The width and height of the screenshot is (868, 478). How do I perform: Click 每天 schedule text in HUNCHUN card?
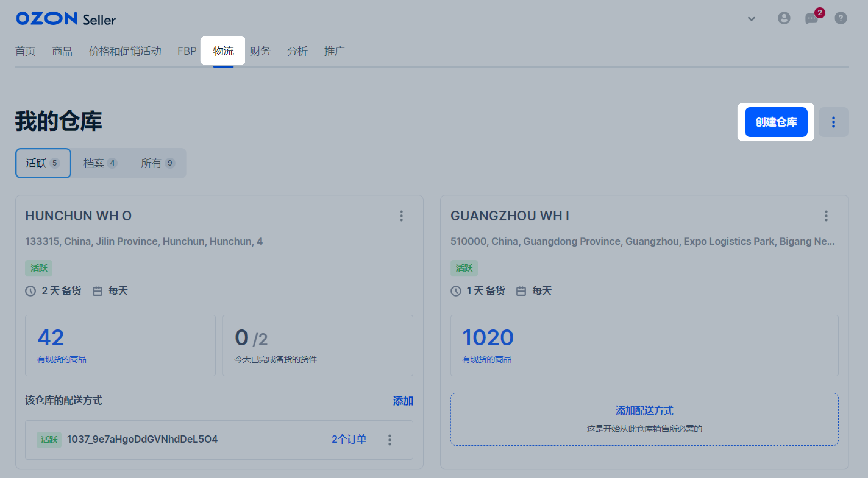tap(118, 291)
